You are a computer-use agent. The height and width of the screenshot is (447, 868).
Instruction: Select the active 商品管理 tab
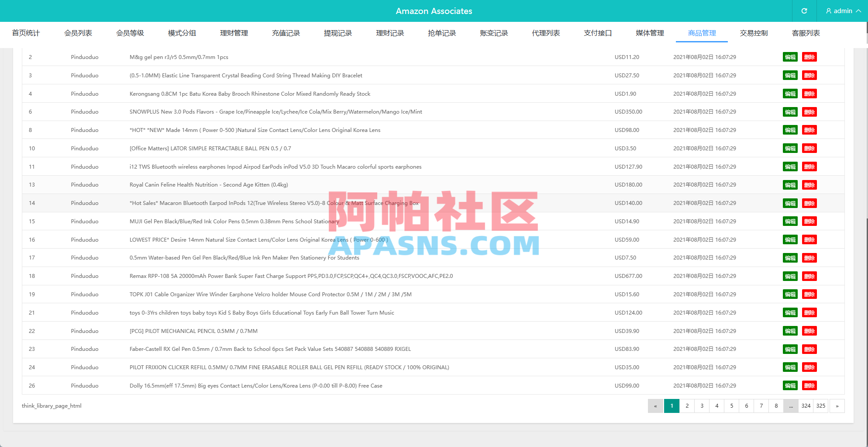click(x=702, y=33)
